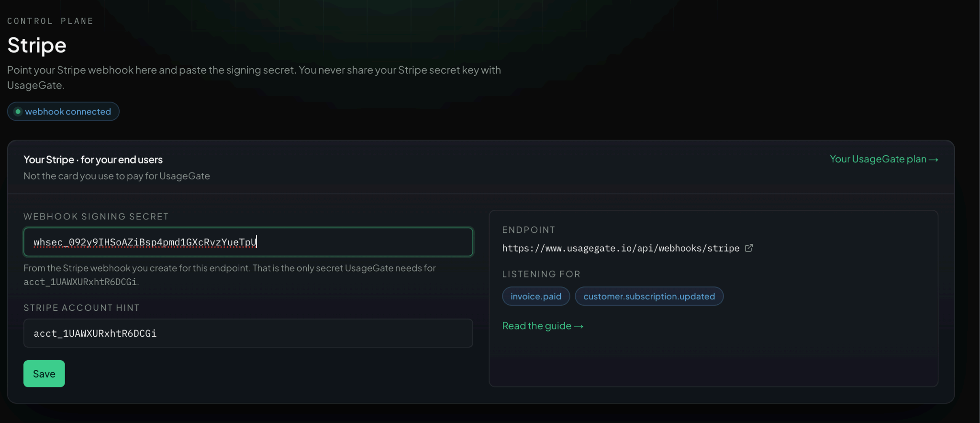Click acct_1UAWXURxhtR6DCGi in the helper text
The width and height of the screenshot is (980, 423).
click(80, 282)
